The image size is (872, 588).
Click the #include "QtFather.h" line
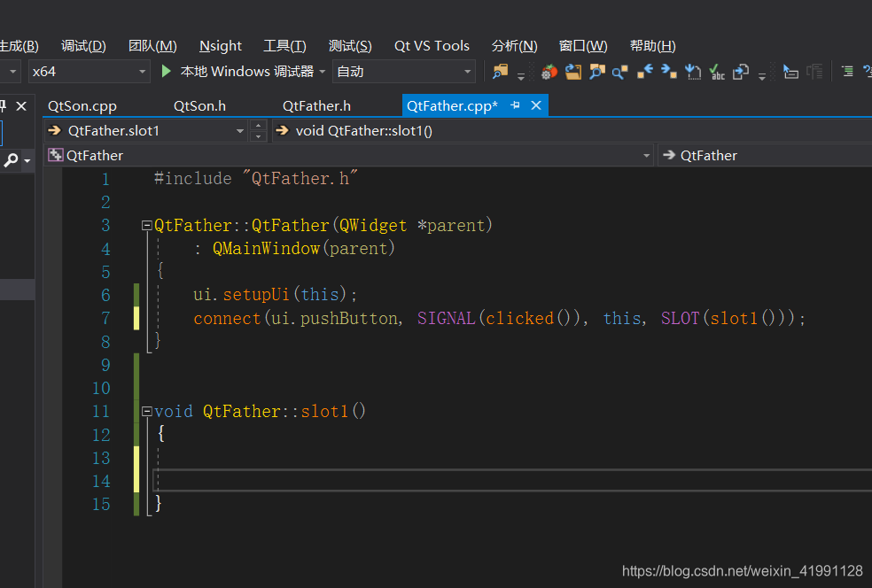(256, 178)
